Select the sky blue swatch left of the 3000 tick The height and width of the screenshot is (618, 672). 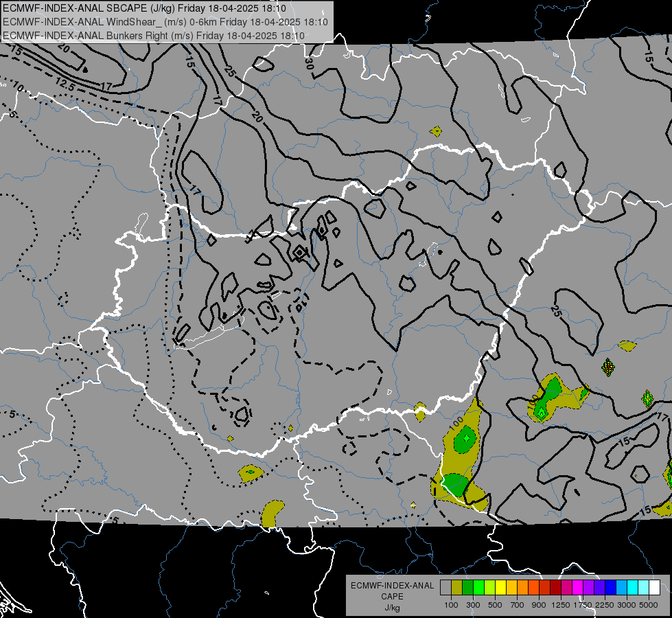pyautogui.click(x=621, y=587)
